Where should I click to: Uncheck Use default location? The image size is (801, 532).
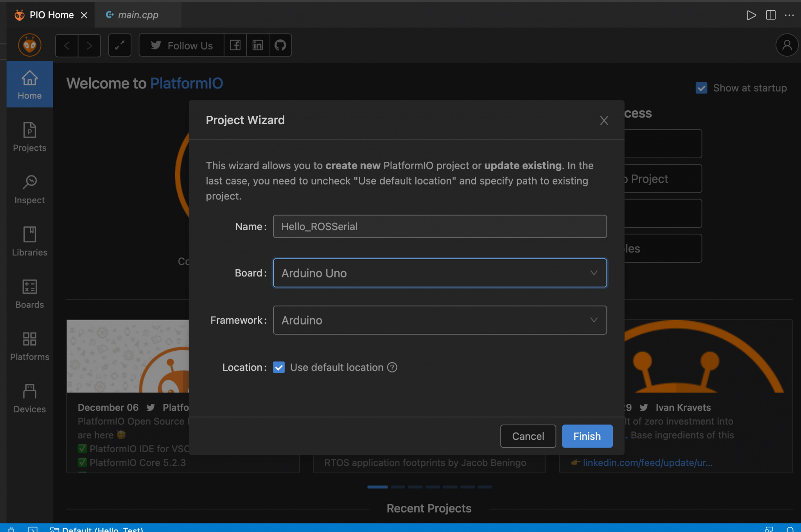[x=278, y=367]
